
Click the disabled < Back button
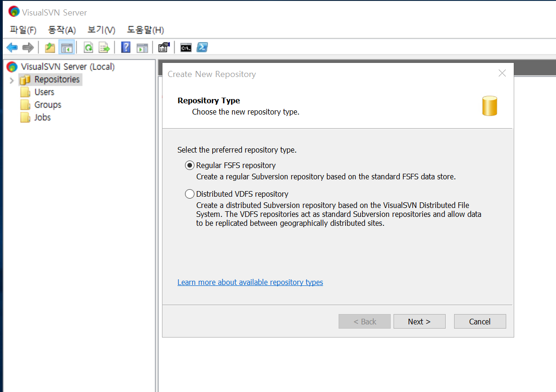click(364, 322)
